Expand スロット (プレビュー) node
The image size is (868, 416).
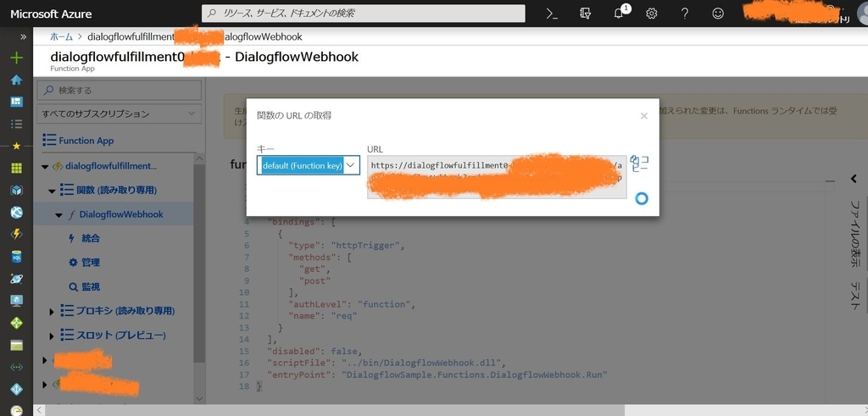[x=52, y=336]
